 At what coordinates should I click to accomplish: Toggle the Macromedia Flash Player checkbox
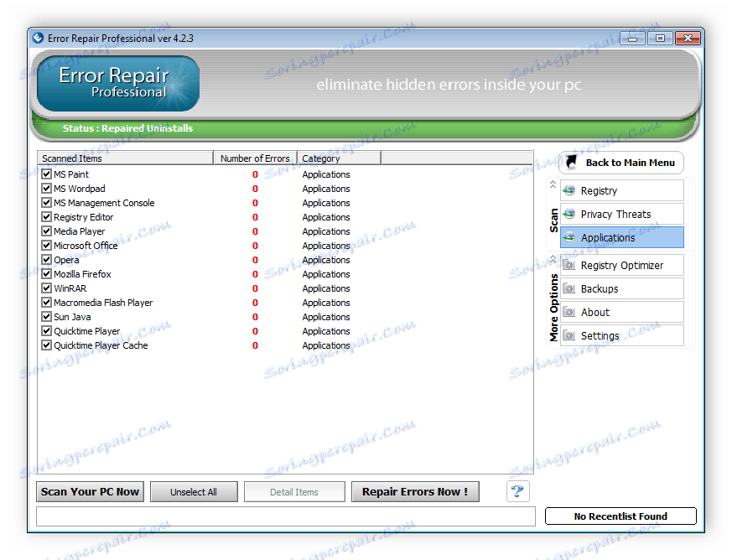46,302
